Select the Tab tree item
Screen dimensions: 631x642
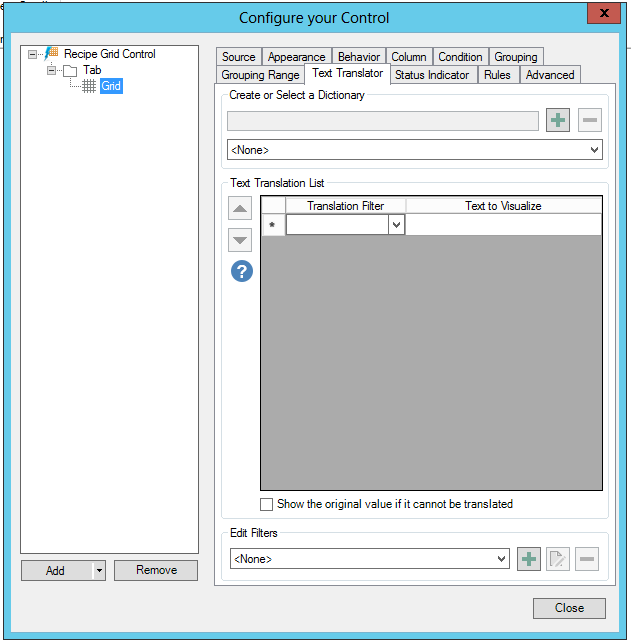point(92,70)
